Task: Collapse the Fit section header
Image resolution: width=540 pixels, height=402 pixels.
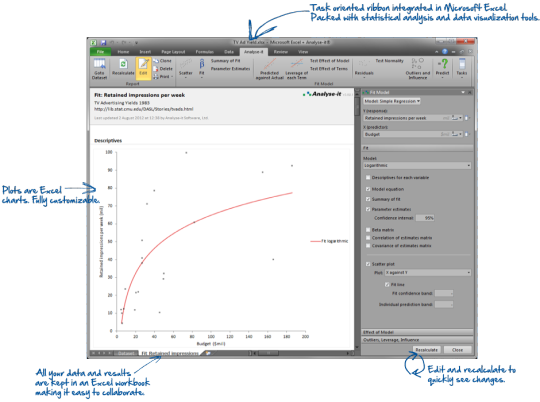Action: point(417,148)
